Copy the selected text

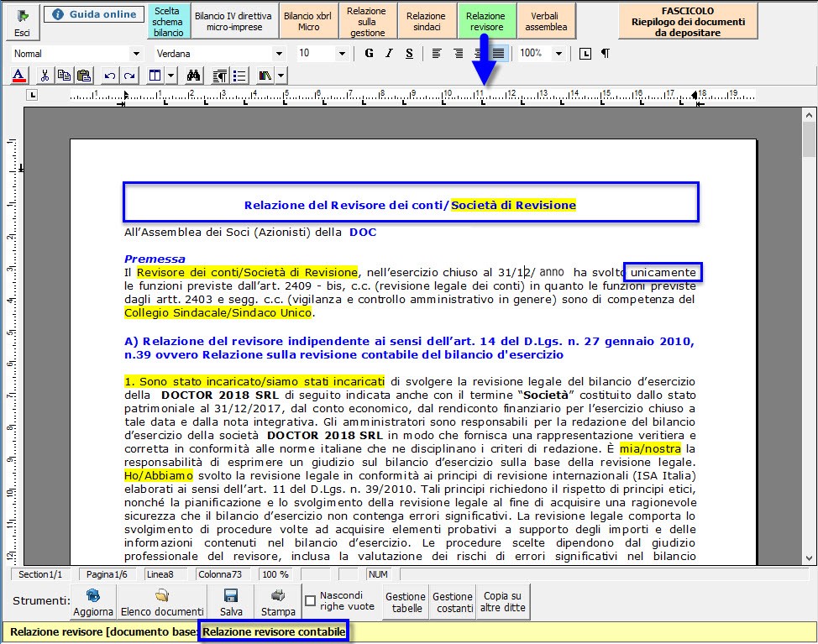coord(64,76)
